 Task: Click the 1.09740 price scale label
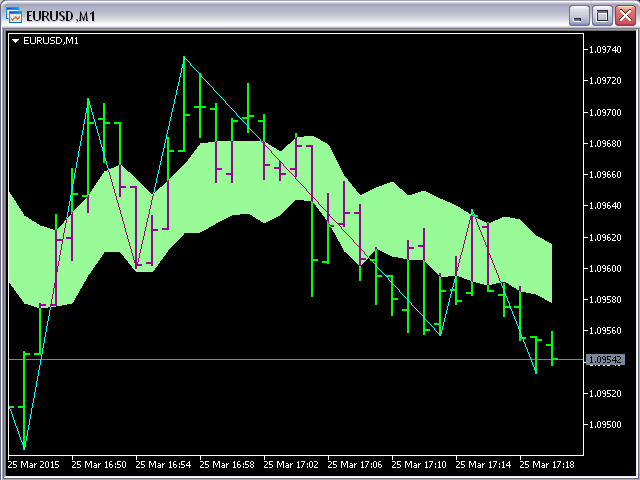point(606,50)
